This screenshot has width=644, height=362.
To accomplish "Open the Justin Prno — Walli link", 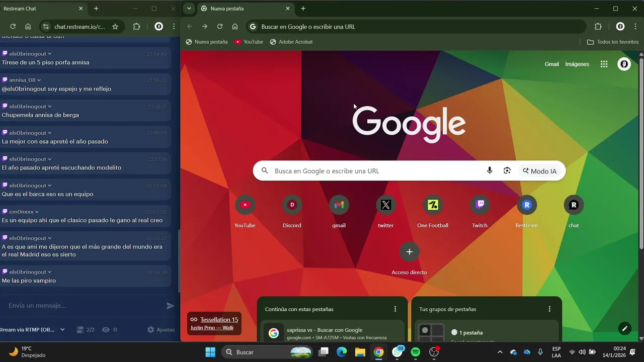I will point(212,328).
